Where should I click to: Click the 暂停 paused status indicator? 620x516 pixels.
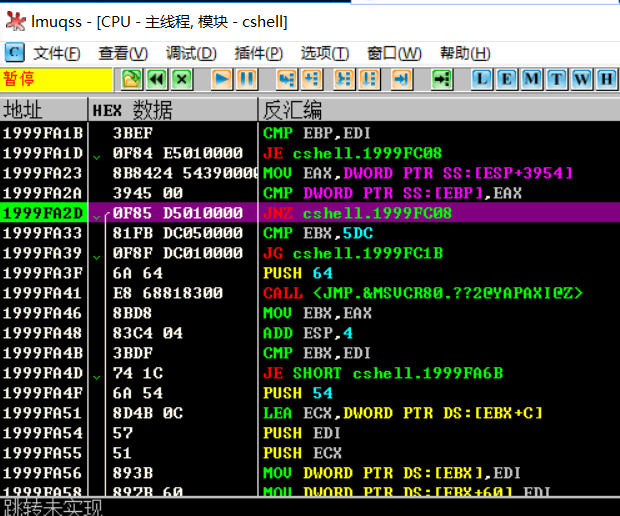pyautogui.click(x=56, y=79)
